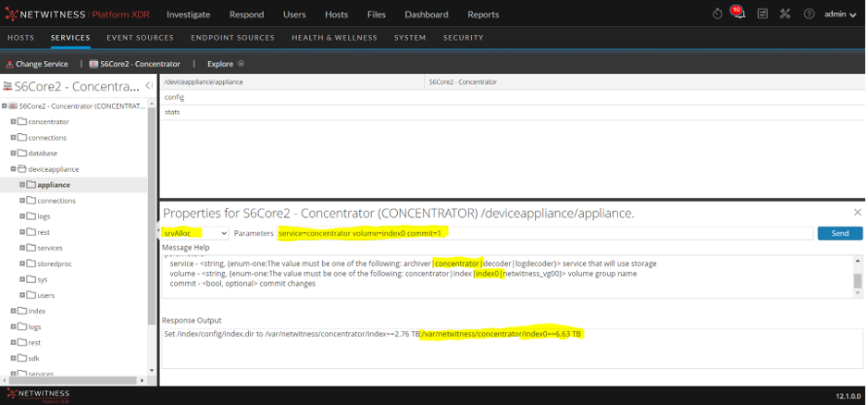
Task: Click the S6Core2 - Concentrator breadcrumb label
Action: click(140, 64)
